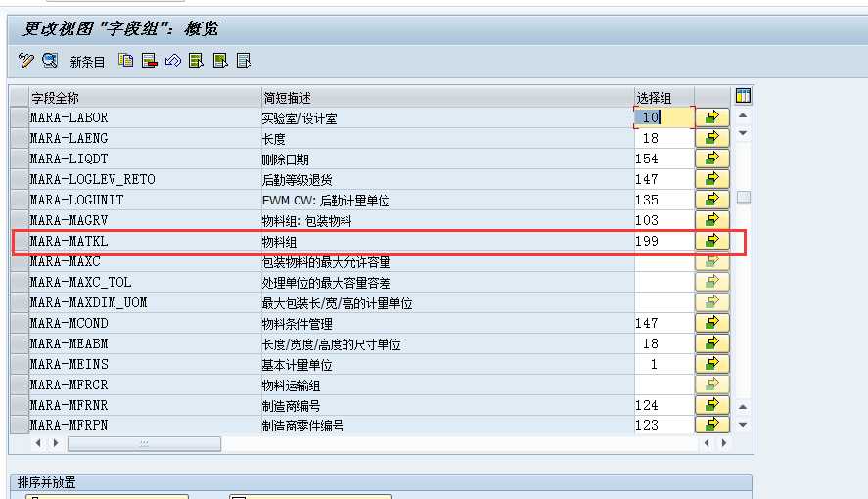Click the page-down arrow at scrollbar bottom
The image size is (868, 499).
tap(743, 425)
